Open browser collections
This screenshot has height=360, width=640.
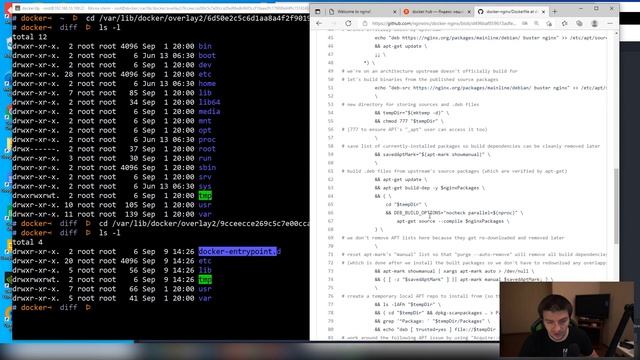coord(579,24)
